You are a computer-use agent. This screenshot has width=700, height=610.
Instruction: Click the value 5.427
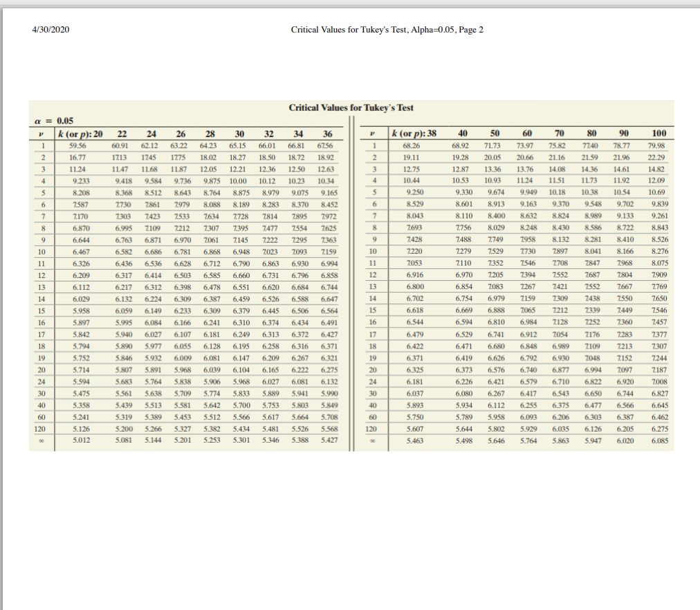(329, 441)
